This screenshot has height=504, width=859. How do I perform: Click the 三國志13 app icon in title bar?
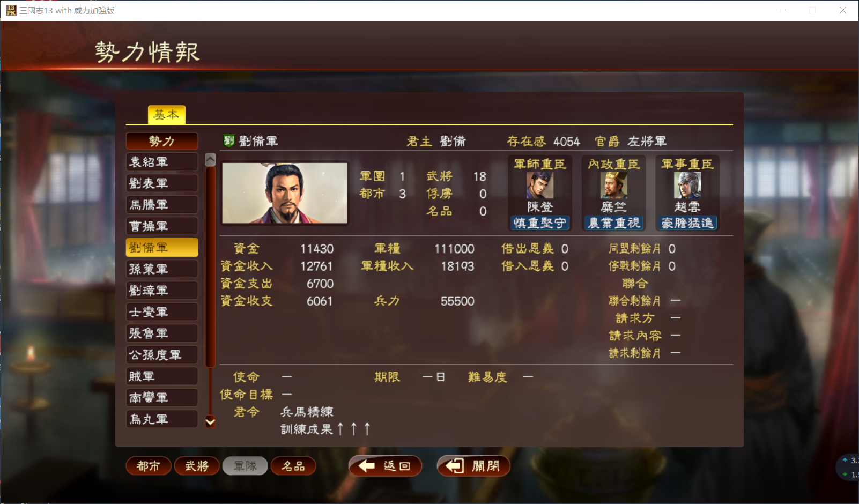(x=10, y=10)
